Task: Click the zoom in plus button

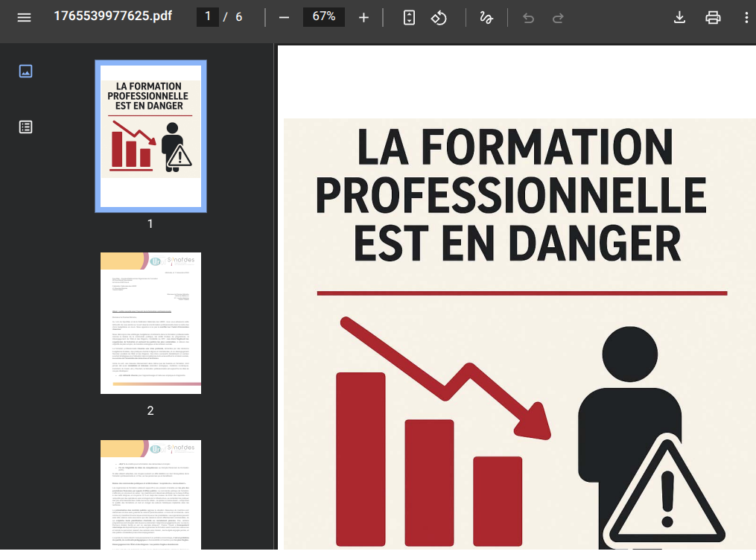Action: (363, 17)
